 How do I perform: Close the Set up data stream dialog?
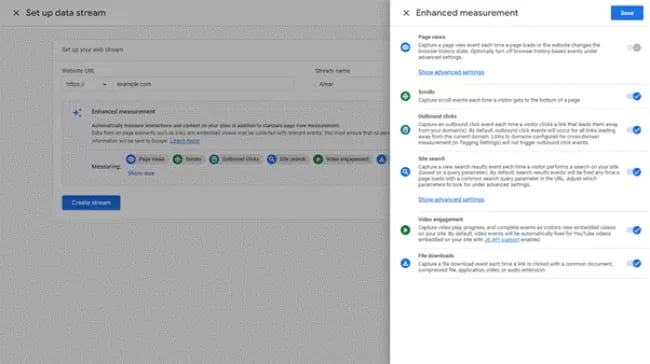click(16, 13)
